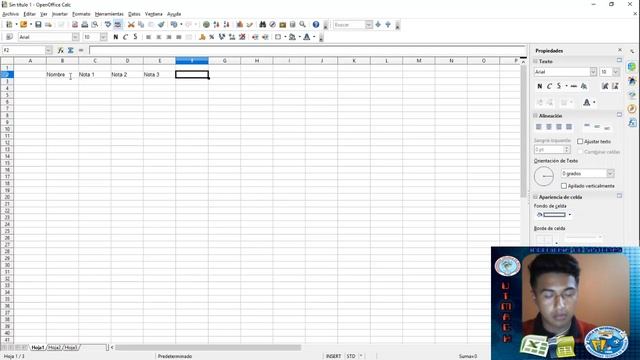
Task: Open the 0 grados orientation dropdown
Action: click(610, 173)
